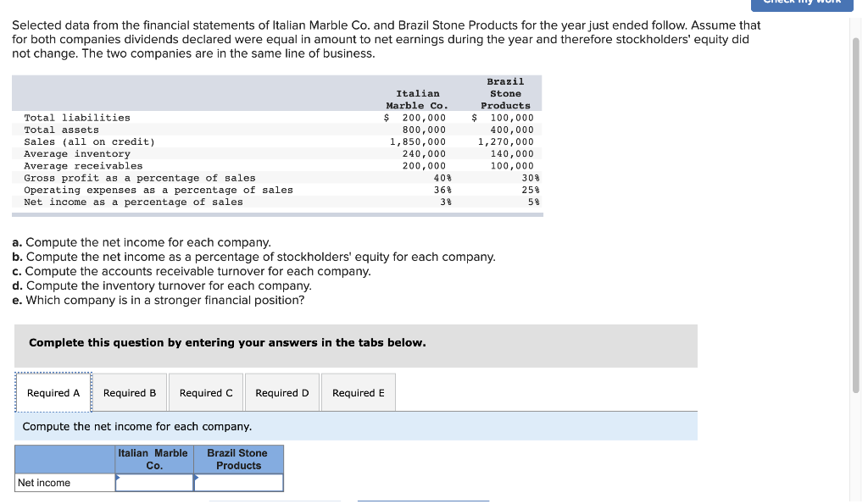
Task: Open the Required D tab
Action: coord(281,392)
